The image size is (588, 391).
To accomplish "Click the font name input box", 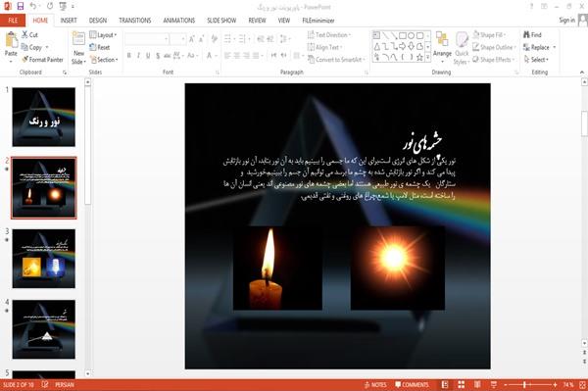I will [x=146, y=39].
